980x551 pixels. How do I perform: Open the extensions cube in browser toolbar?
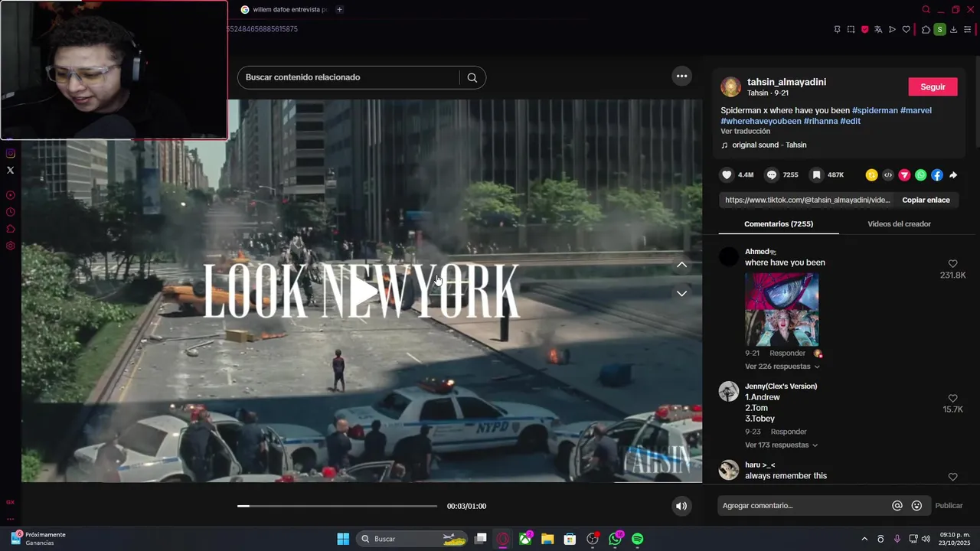click(926, 29)
